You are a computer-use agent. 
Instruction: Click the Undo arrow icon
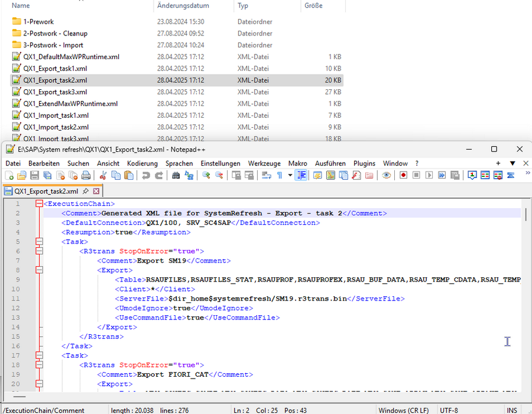(x=145, y=176)
